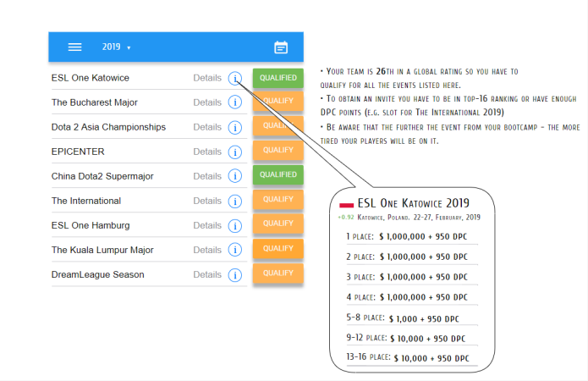Click QUALIFY button for EPICENTER
The image size is (588, 381).
tap(278, 150)
